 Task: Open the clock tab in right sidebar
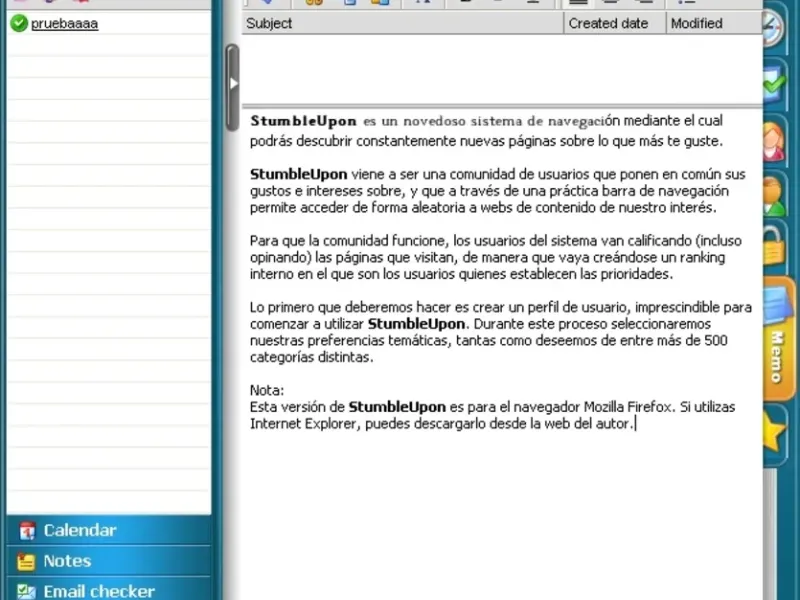[773, 29]
